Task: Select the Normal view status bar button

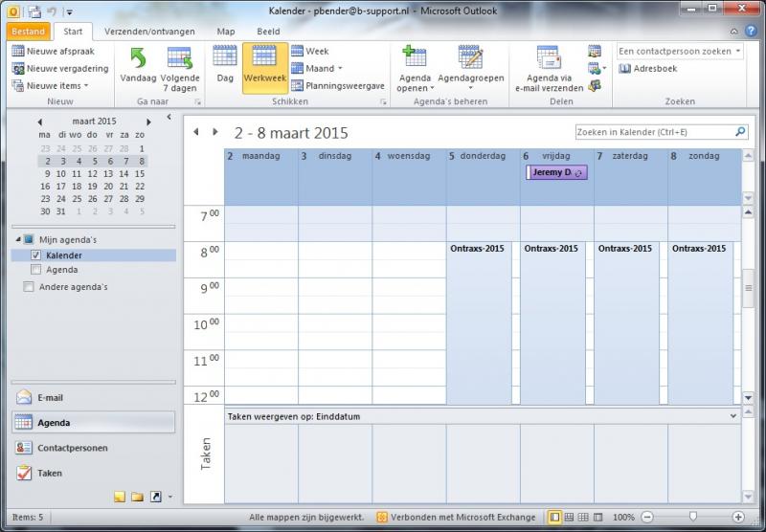Action: click(x=554, y=517)
